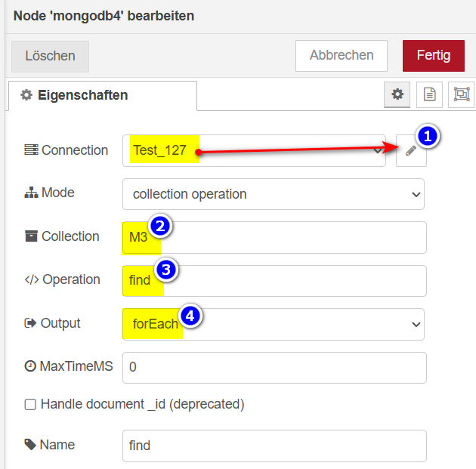Click the Name tag icon

(30, 445)
